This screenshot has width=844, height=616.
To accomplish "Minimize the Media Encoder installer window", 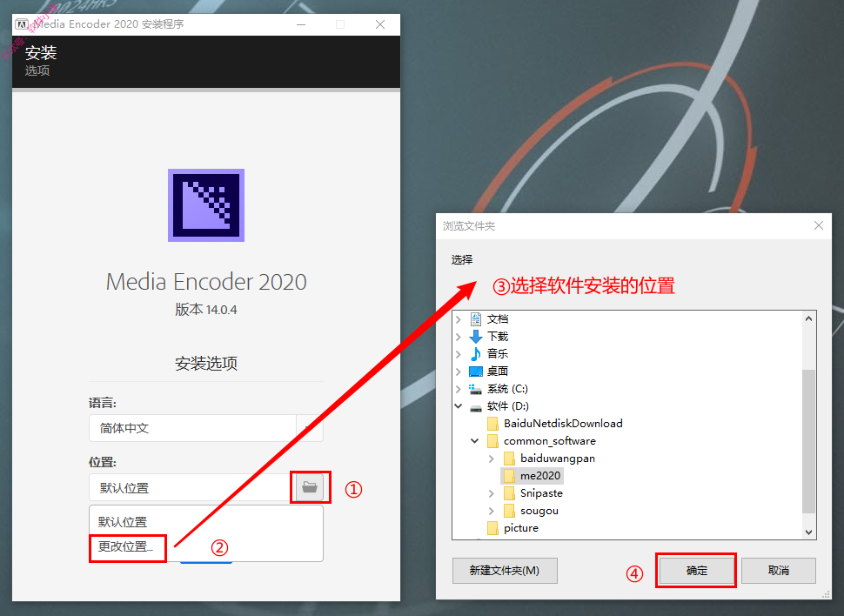I will point(301,24).
